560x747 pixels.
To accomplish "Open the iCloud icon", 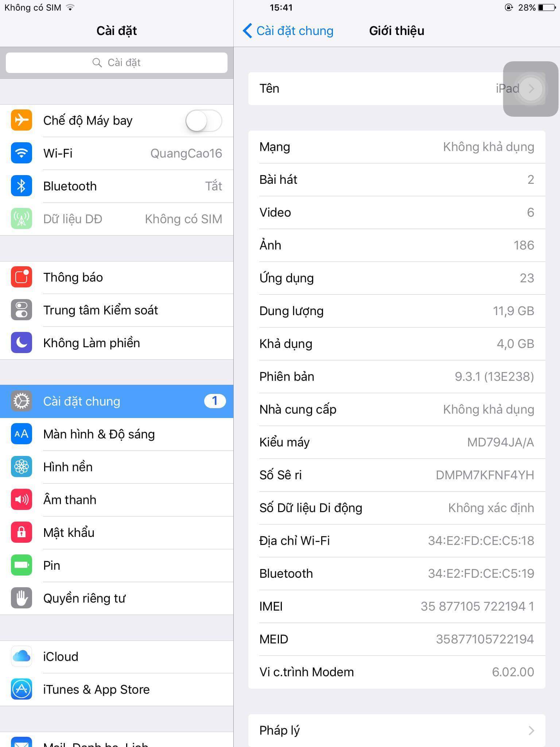I will tap(22, 657).
